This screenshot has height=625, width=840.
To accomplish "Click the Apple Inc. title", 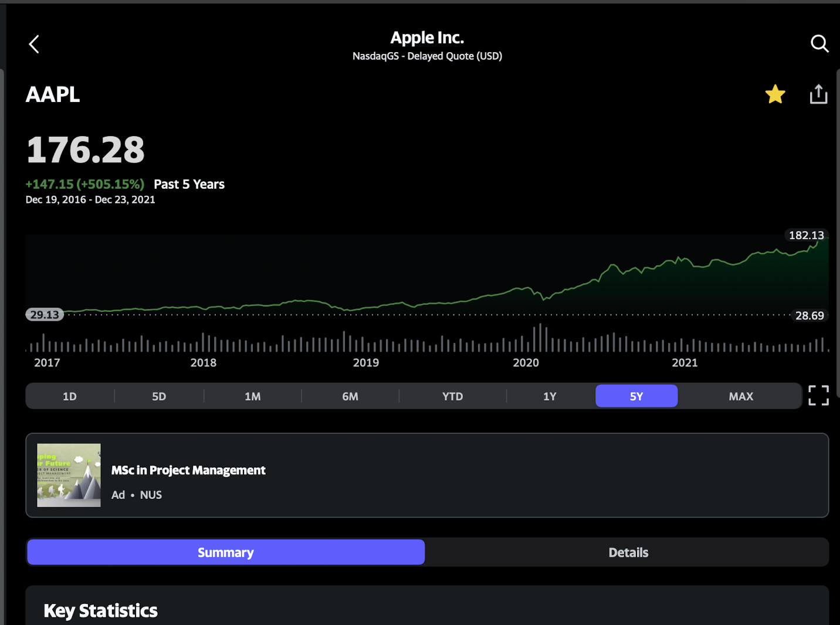I will 427,38.
